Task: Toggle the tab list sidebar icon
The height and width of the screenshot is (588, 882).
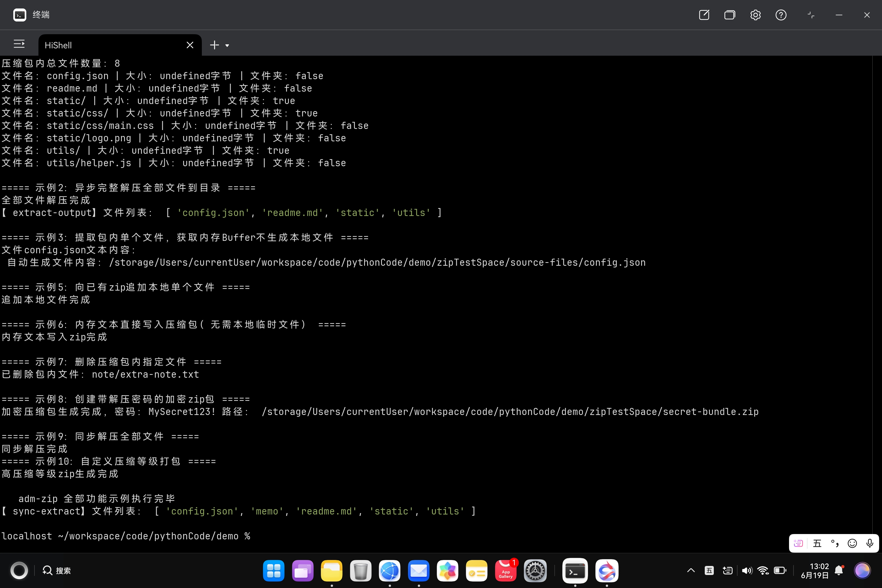Action: [x=19, y=44]
